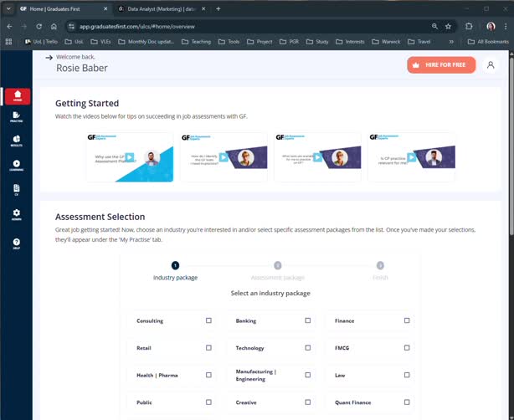The image size is (514, 420).
Task: Tick the Finance checkbox
Action: (407, 320)
